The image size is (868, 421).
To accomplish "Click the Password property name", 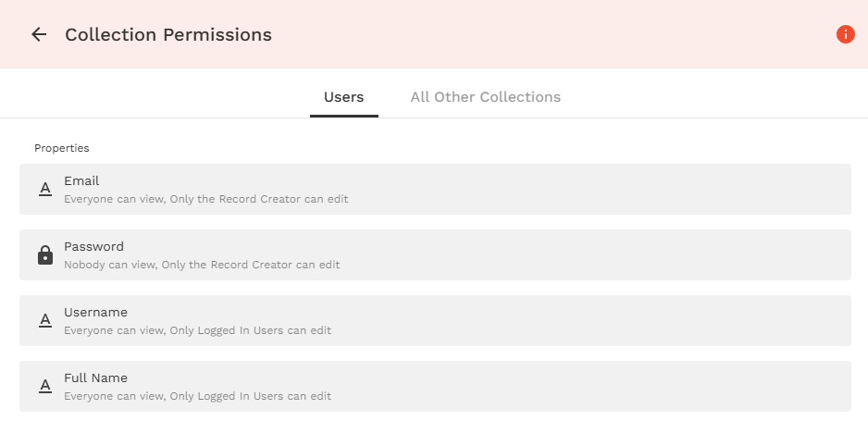I will [93, 247].
